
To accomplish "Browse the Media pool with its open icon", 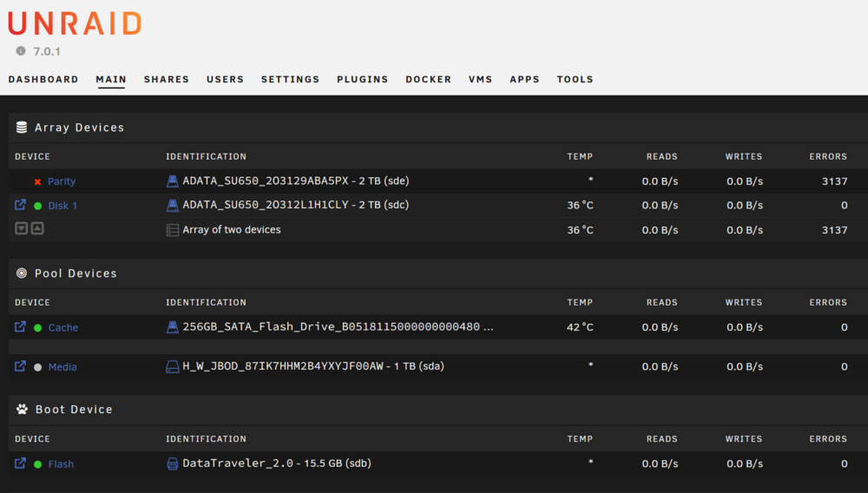I will click(20, 365).
